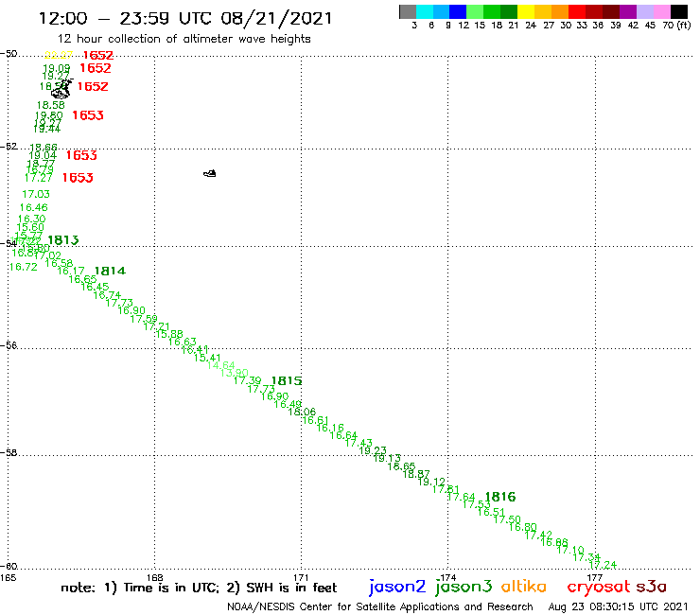Click the altika satellite legend label
Viewport: 700px width, 615px height.
click(x=524, y=586)
